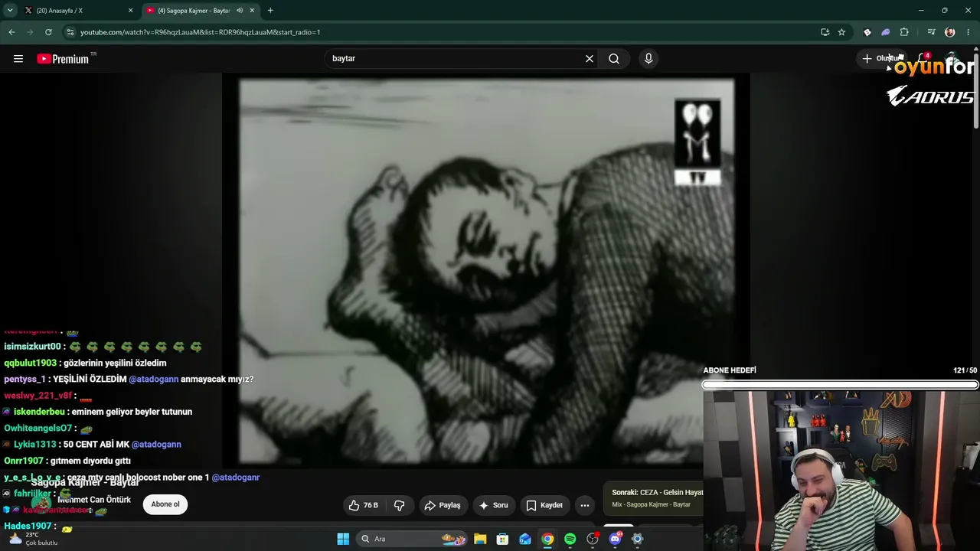
Task: Open Mehmet Can Öntürk channel
Action: pos(94,500)
